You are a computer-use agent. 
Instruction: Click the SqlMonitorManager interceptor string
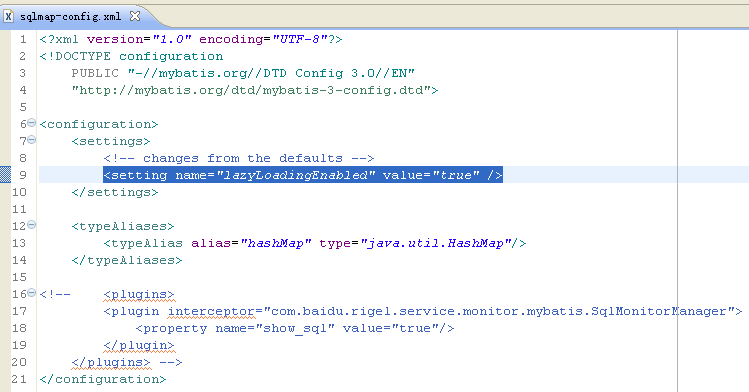(x=499, y=311)
